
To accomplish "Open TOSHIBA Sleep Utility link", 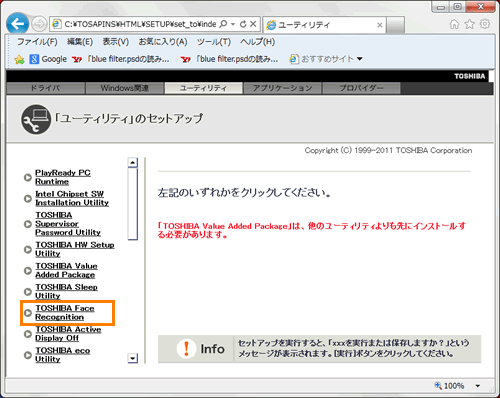I will 66,291.
